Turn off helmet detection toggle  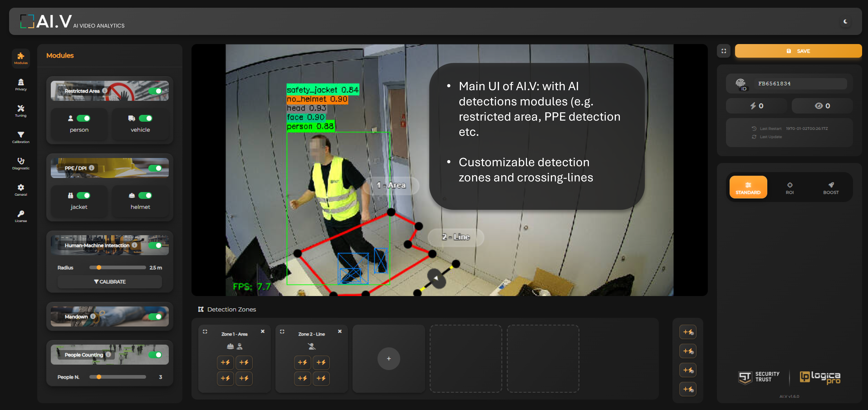tap(145, 196)
